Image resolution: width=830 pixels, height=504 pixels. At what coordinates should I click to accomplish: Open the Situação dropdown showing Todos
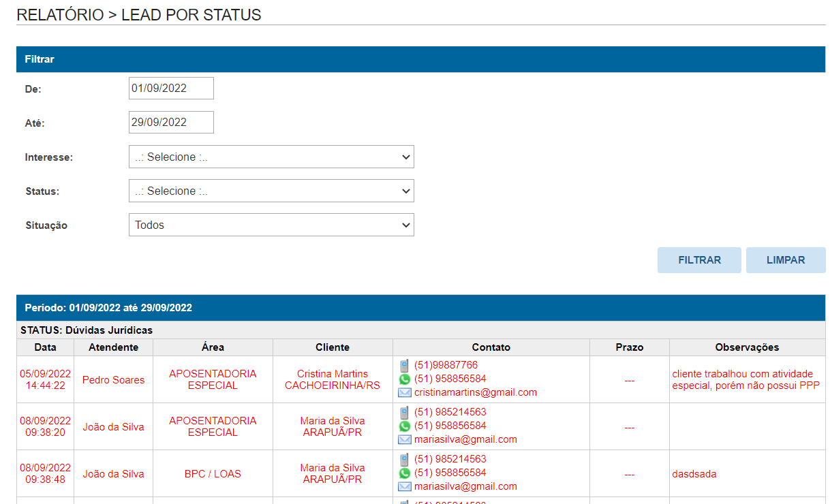[271, 225]
